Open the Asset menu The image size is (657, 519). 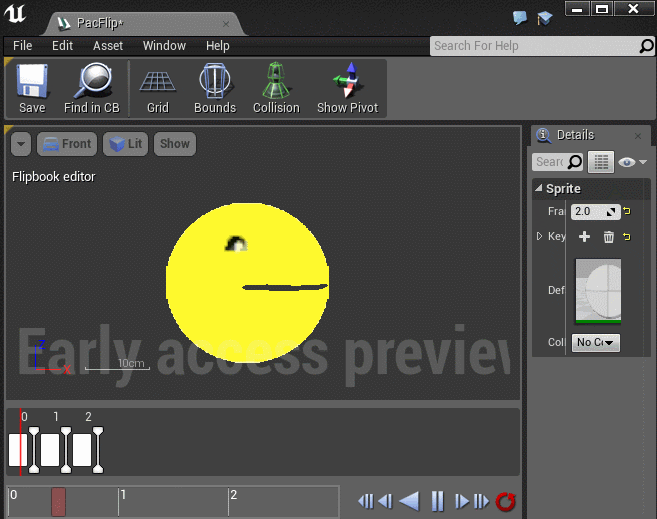coord(108,46)
